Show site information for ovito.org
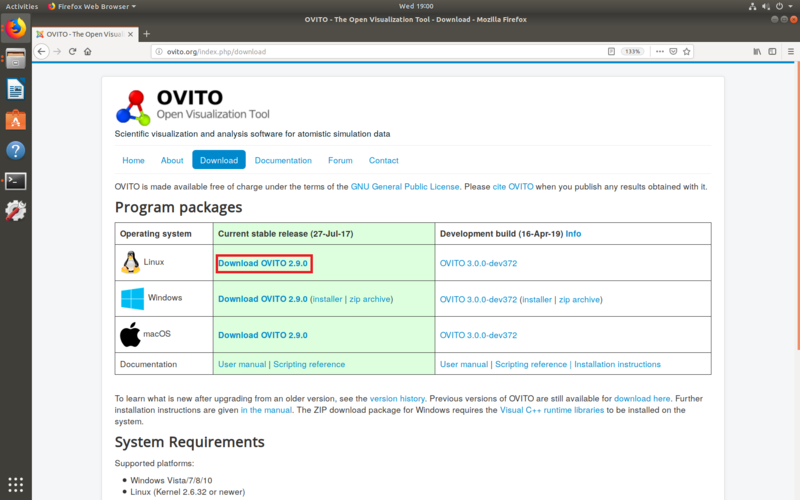This screenshot has width=800, height=500. pos(159,52)
